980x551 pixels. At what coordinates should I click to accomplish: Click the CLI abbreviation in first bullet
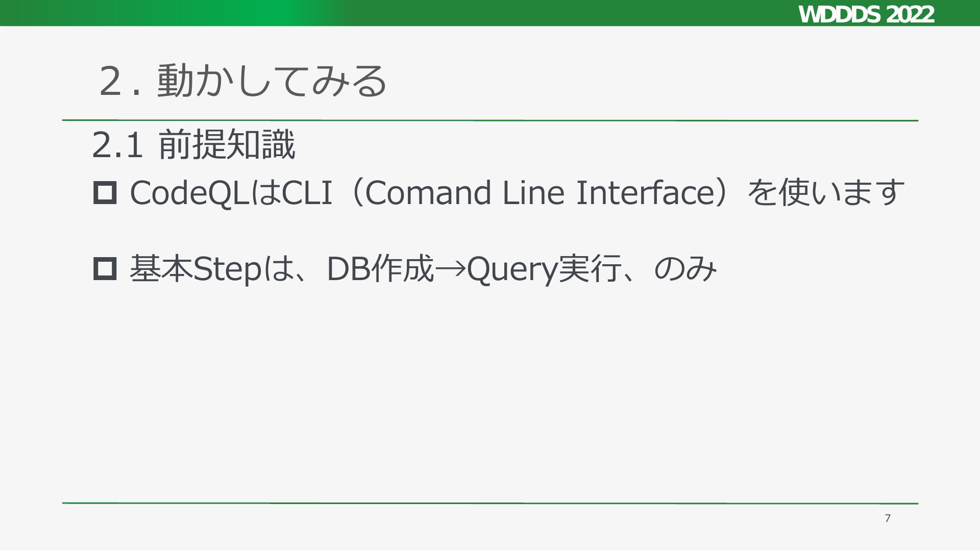click(x=307, y=193)
